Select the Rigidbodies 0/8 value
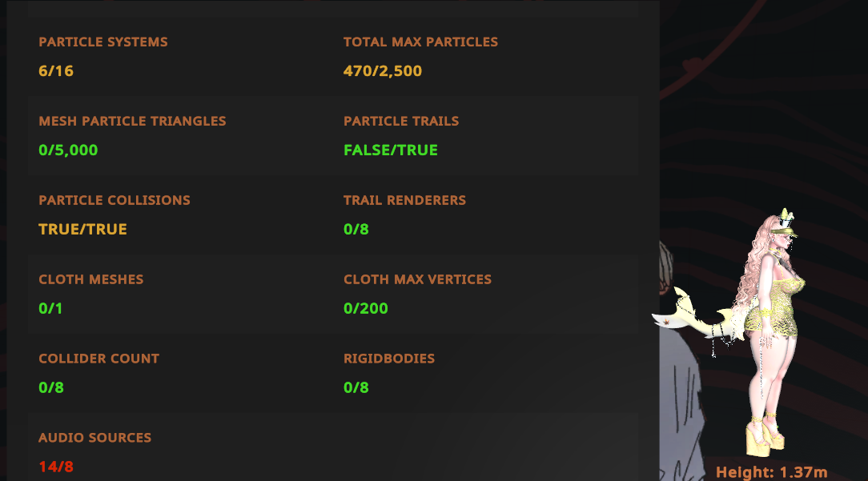 [x=356, y=387]
